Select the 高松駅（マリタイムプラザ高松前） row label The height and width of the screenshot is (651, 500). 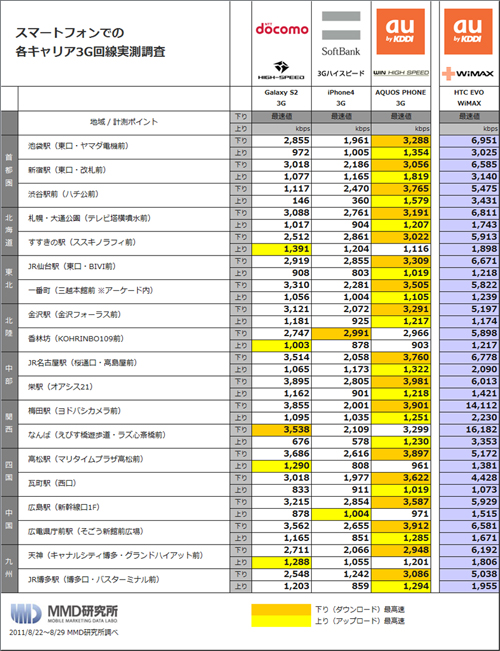86,459
